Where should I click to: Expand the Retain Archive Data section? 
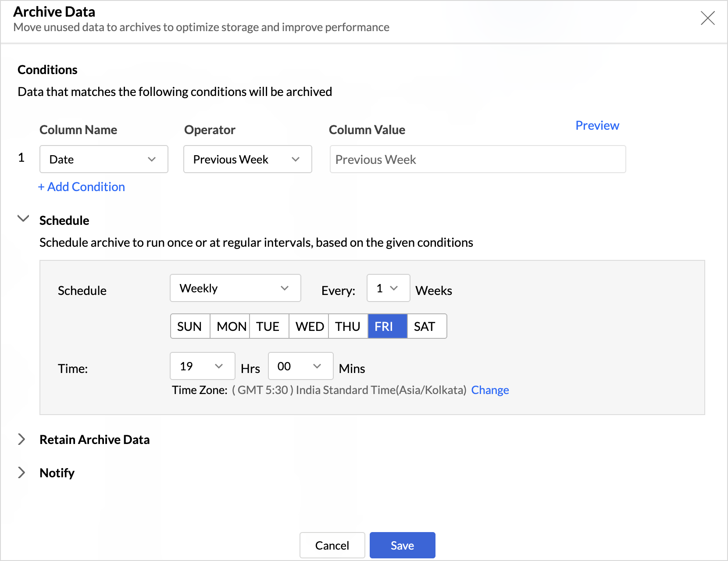point(21,440)
